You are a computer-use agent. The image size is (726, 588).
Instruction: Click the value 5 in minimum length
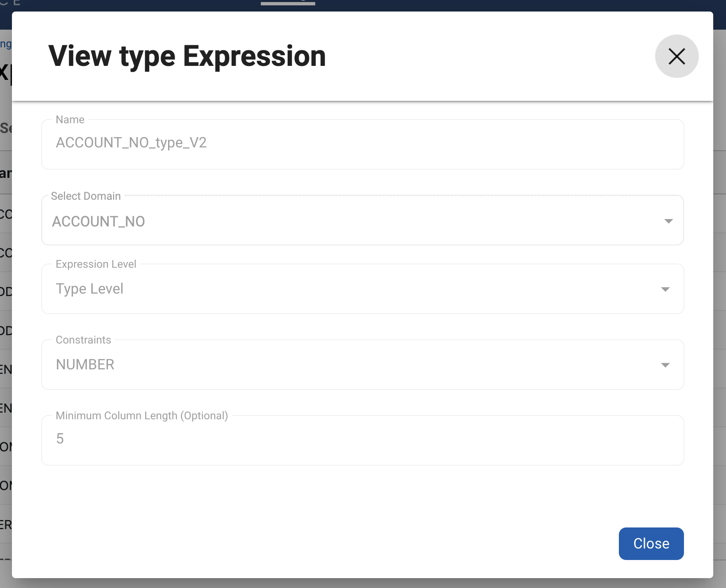point(60,439)
